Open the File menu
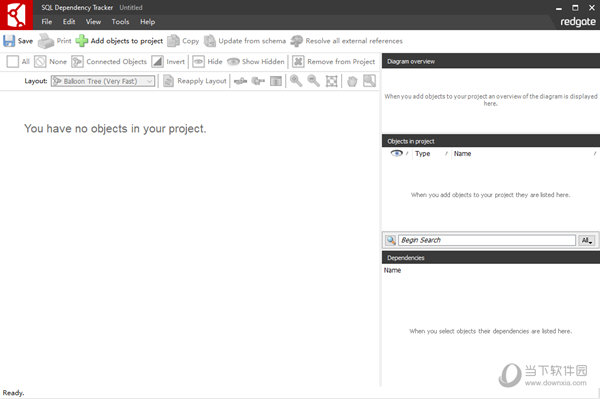 pyautogui.click(x=47, y=22)
